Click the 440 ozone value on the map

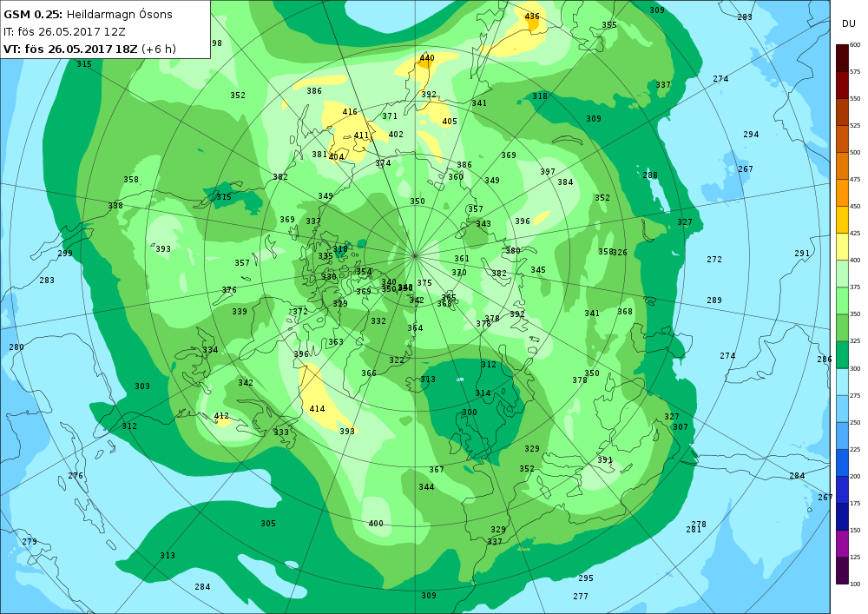427,58
